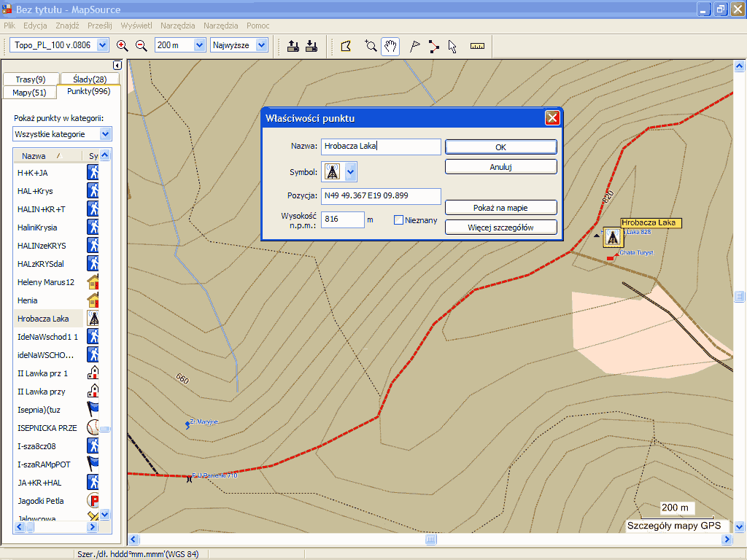This screenshot has height=560, width=747.
Task: Close the Właściwości punktu dialog
Action: (552, 118)
